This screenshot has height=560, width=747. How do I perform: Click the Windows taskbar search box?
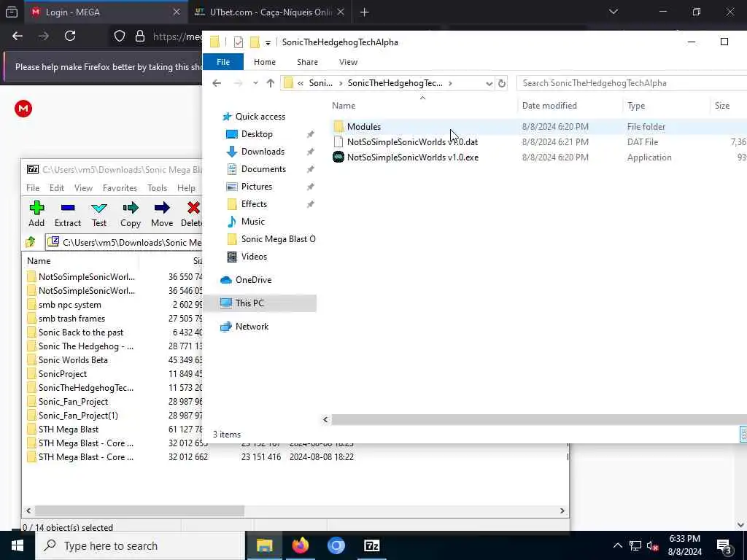(140, 545)
